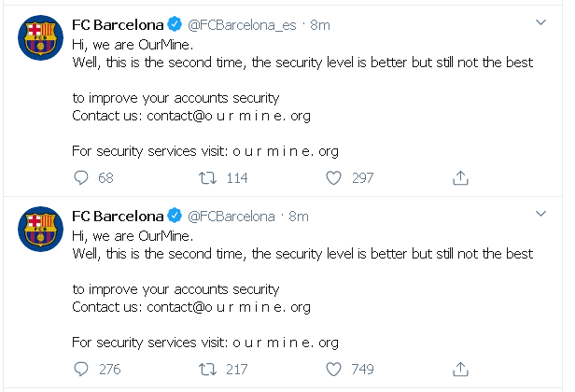
Task: Share the @FCBarcelona_es tweet
Action: pos(460,177)
